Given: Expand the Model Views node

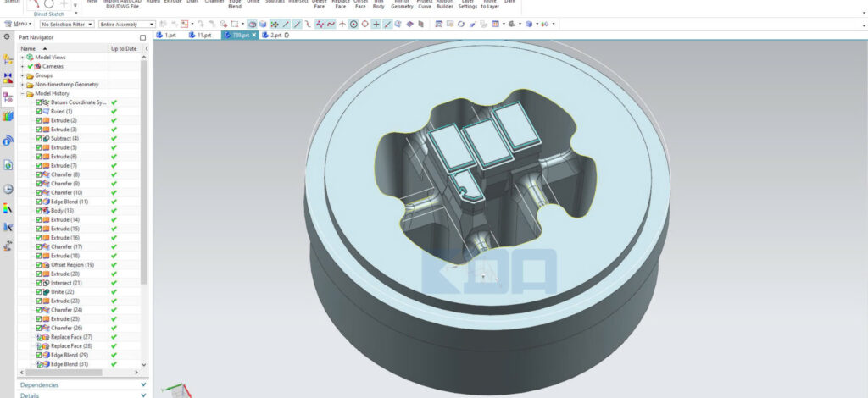Looking at the screenshot, I should click(x=23, y=58).
